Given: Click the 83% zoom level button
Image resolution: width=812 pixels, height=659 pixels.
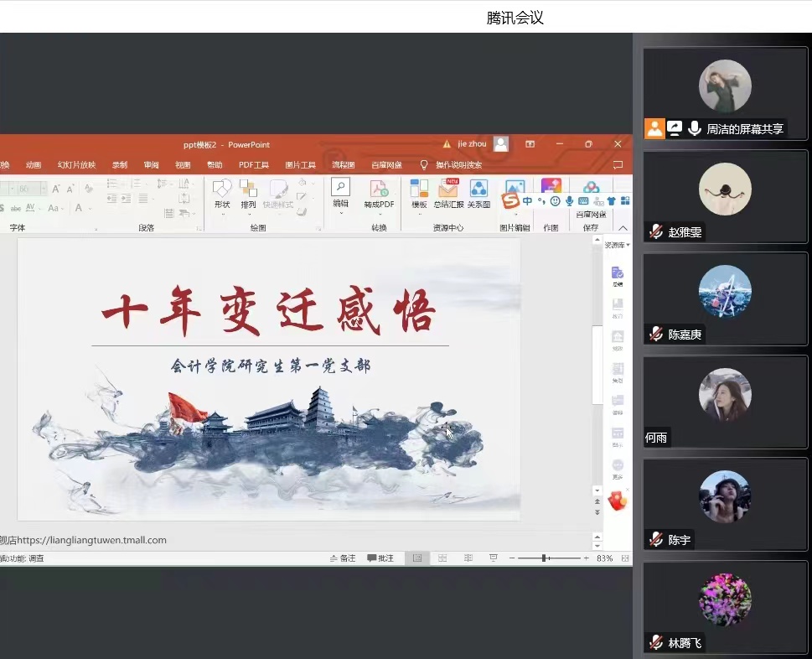Looking at the screenshot, I should click(x=604, y=558).
